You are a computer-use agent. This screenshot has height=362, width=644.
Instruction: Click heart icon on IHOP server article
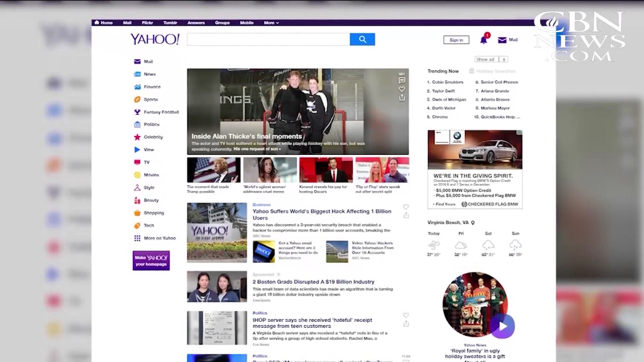point(406,315)
